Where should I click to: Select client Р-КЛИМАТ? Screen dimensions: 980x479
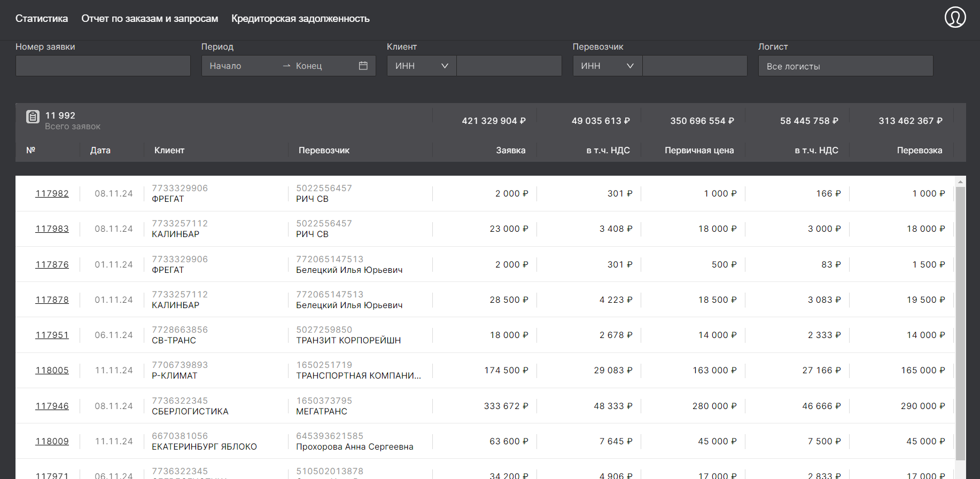pos(174,375)
